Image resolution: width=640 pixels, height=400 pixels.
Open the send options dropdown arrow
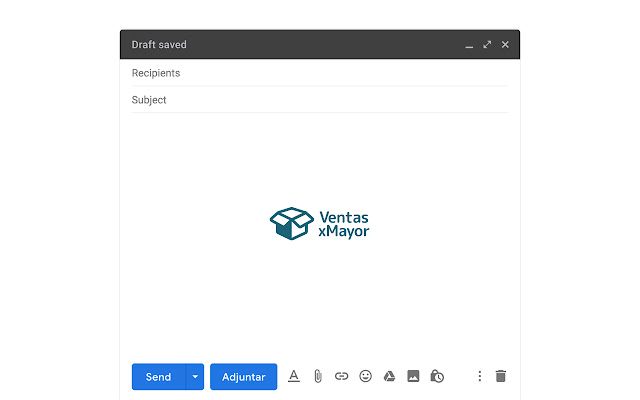(195, 376)
